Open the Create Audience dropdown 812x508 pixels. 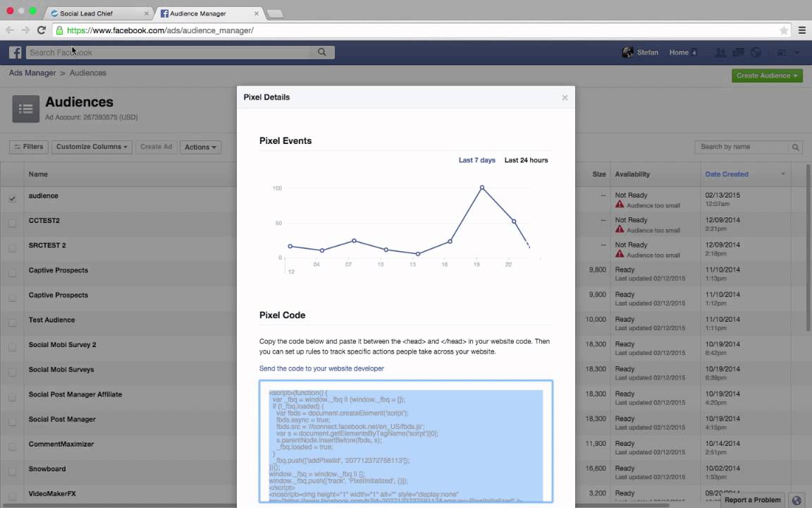(767, 75)
